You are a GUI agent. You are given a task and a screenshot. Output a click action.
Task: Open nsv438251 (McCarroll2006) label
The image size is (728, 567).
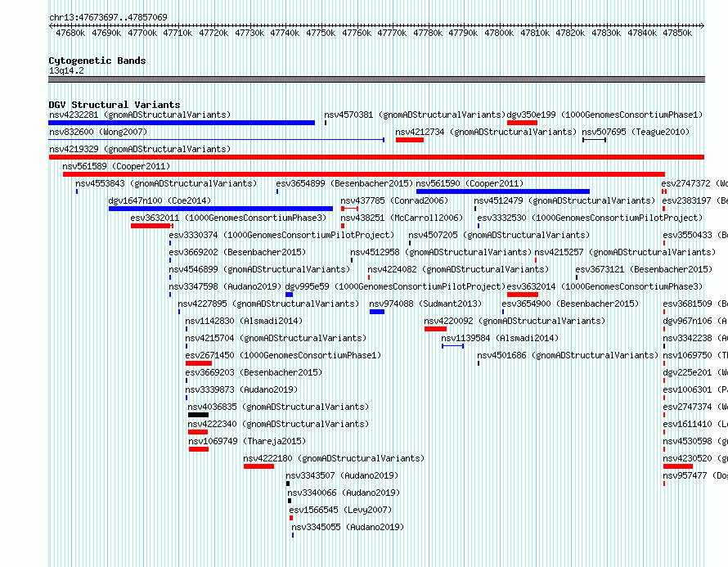point(402,218)
